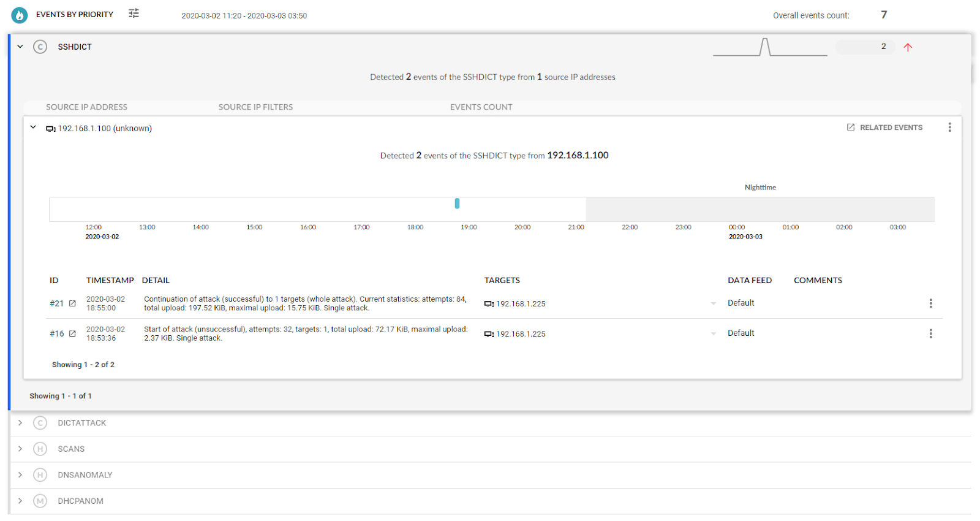The height and width of the screenshot is (521, 980).
Task: Collapse the 192.168.1.100 source row
Action: [33, 127]
